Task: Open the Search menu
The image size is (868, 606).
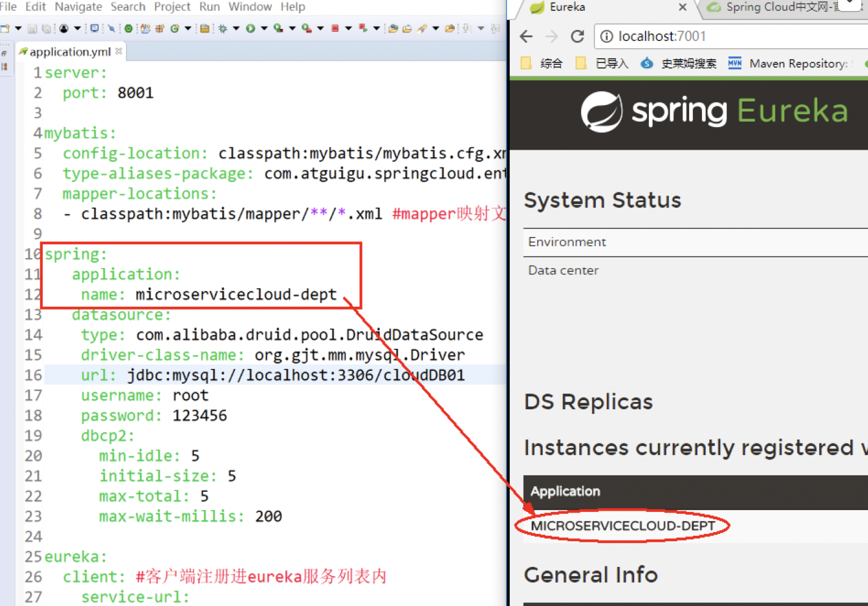Action: point(128,7)
